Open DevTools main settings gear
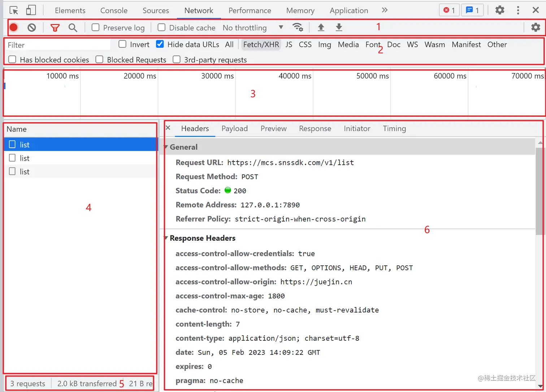This screenshot has height=392, width=546. click(500, 10)
